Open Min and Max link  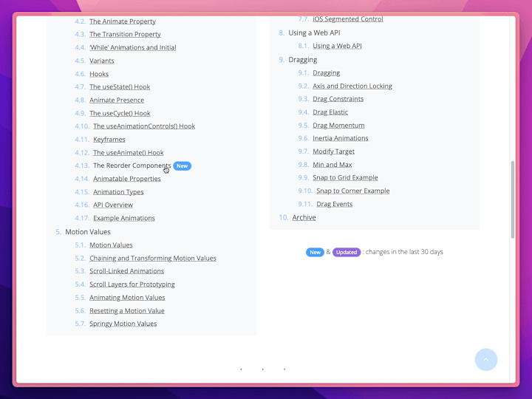click(332, 165)
